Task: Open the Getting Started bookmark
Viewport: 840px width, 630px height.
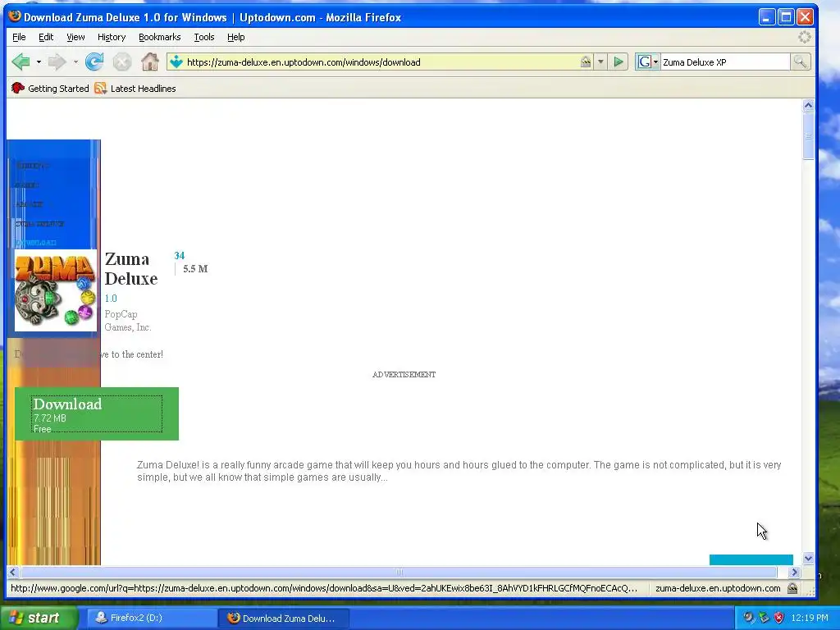Action: click(x=50, y=89)
